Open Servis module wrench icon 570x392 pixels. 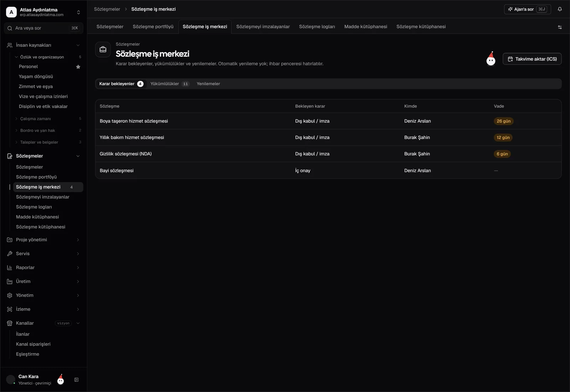click(x=10, y=254)
